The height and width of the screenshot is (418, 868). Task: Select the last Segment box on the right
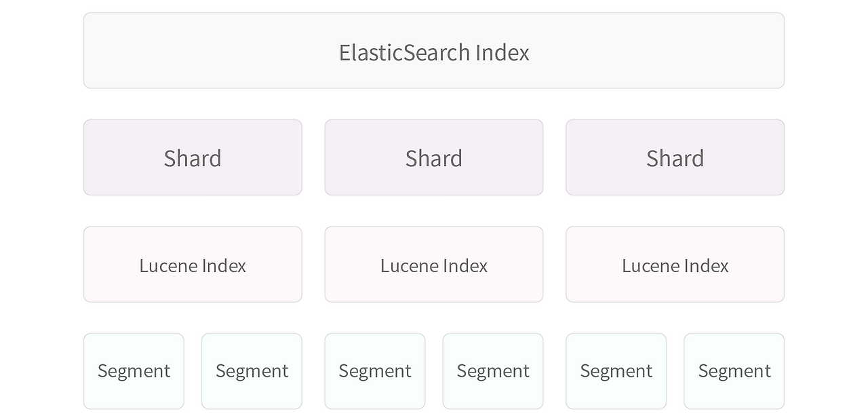[734, 370]
